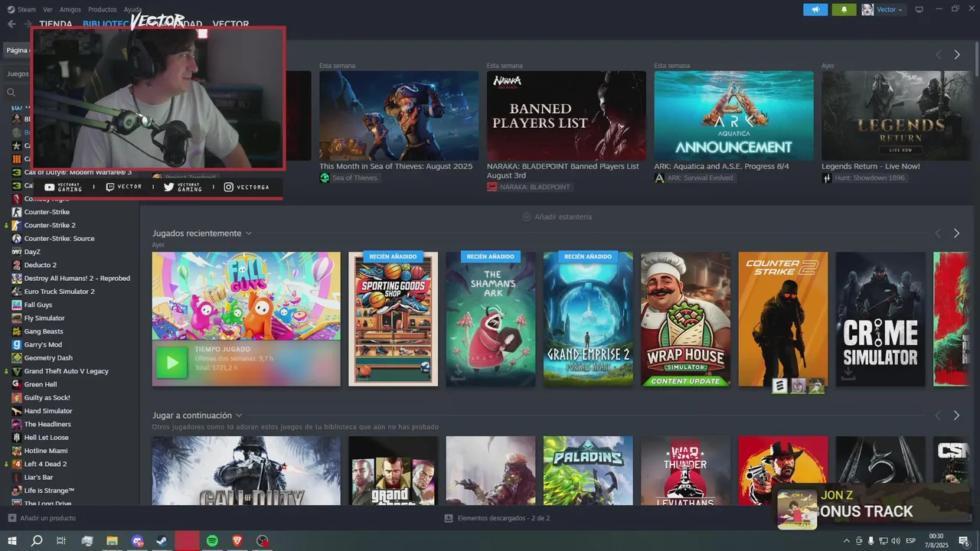Open File Explorer from taskbar

pos(113,541)
